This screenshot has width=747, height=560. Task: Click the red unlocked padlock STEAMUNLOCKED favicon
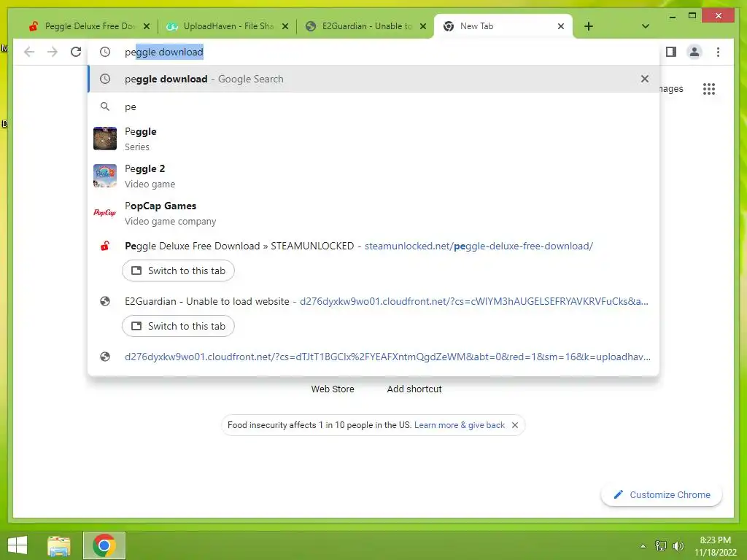click(105, 246)
